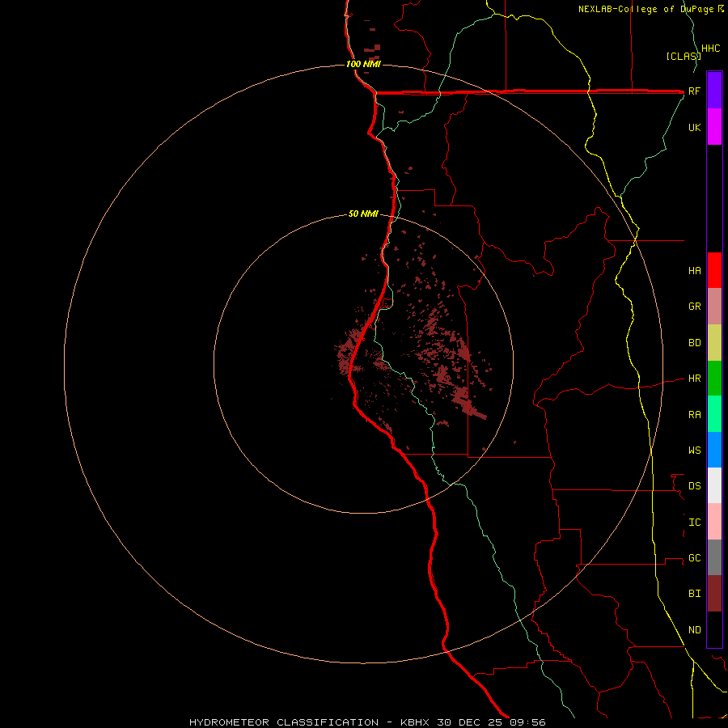
Task: Click the WS legend label
Action: pyautogui.click(x=695, y=450)
